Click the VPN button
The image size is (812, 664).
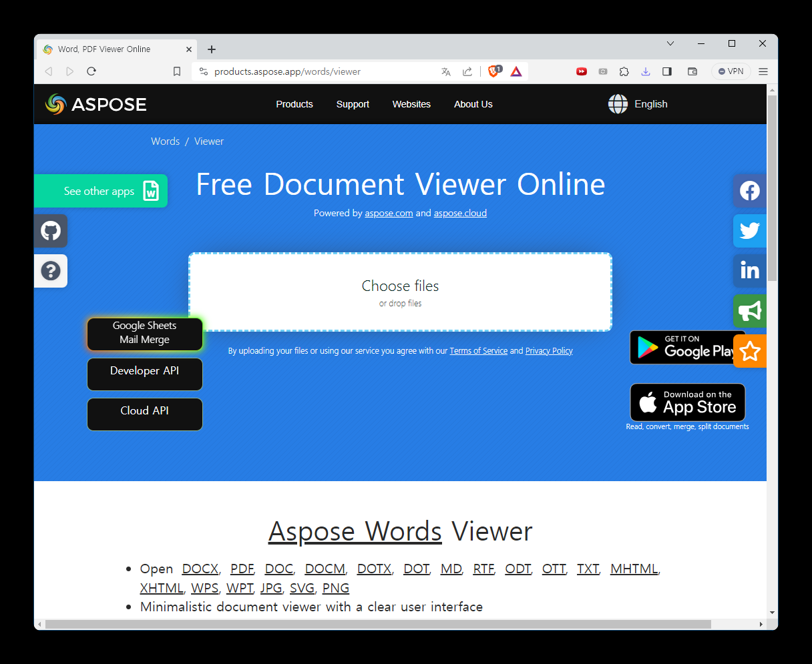tap(731, 71)
